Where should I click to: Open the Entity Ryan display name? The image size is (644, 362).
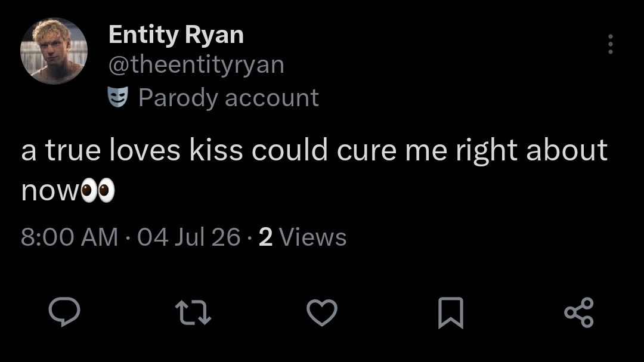[x=176, y=35]
